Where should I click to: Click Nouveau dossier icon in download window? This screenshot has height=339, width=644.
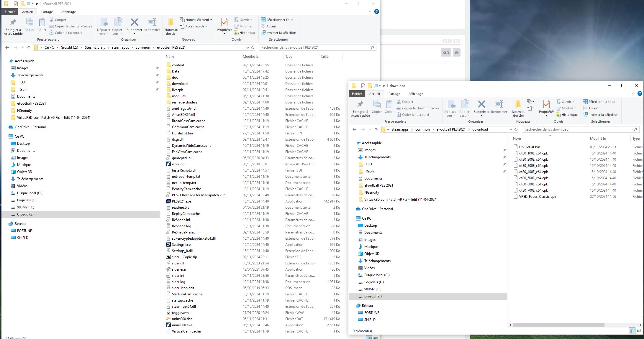pyautogui.click(x=518, y=105)
